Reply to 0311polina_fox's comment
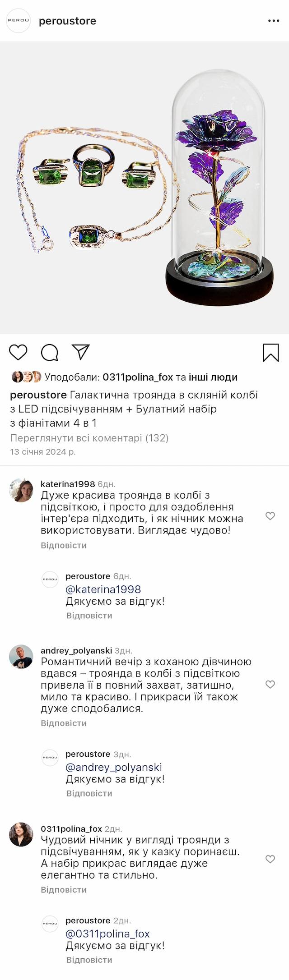 64,890
